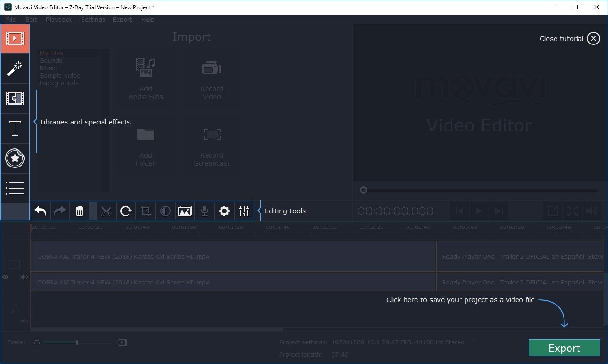Image resolution: width=608 pixels, height=364 pixels.
Task: Open Color adjustments tool
Action: click(x=165, y=211)
